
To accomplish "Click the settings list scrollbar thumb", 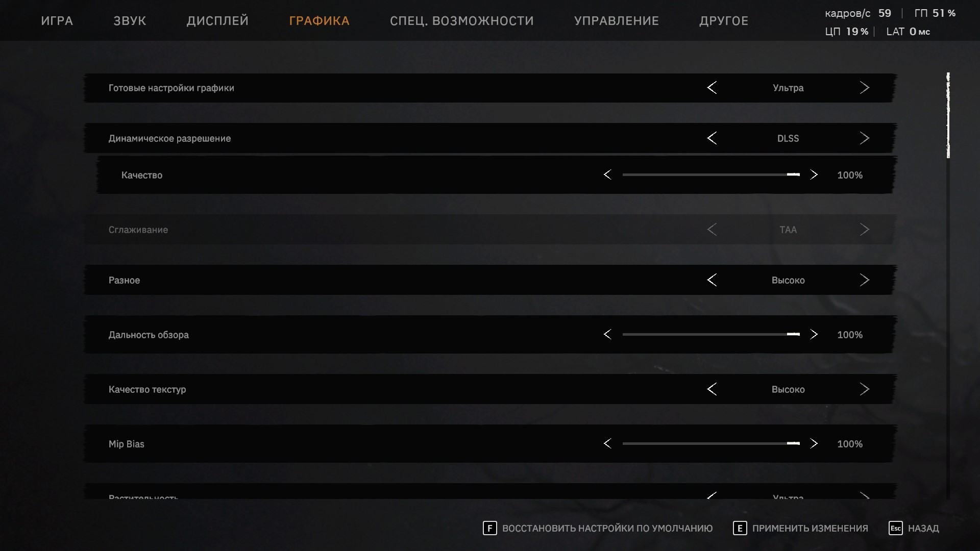I will pos(948,115).
